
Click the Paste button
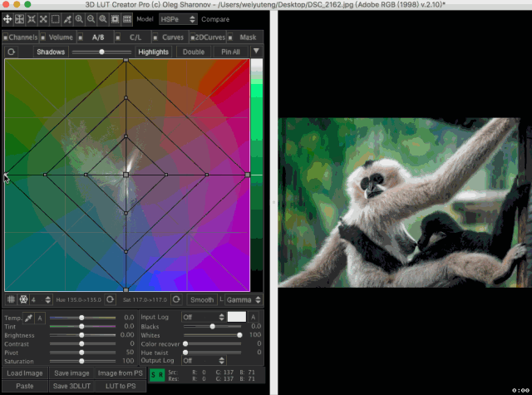(25, 386)
